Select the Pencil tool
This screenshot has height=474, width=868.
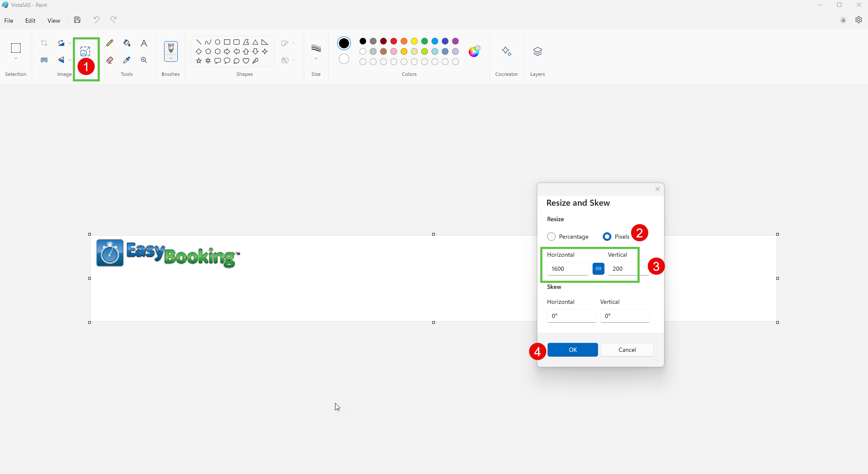pos(110,43)
